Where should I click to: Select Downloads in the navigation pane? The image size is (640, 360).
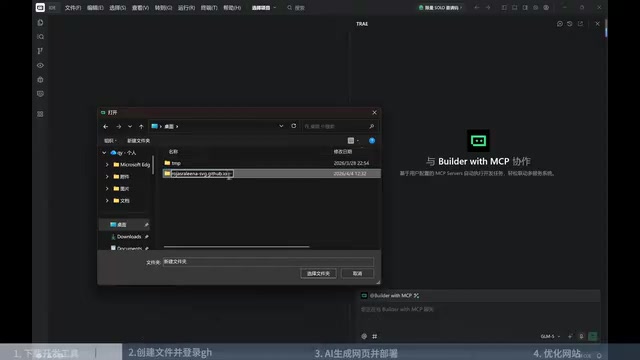click(129, 237)
